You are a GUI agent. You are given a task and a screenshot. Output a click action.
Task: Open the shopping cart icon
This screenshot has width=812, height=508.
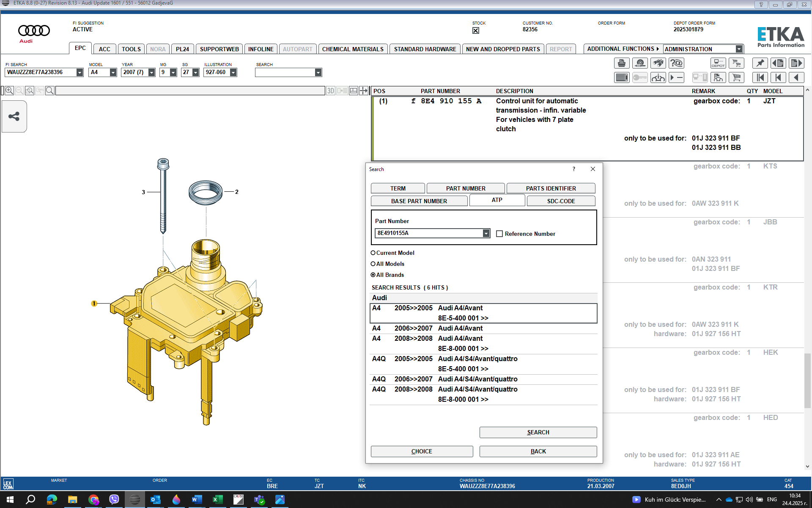coord(736,77)
